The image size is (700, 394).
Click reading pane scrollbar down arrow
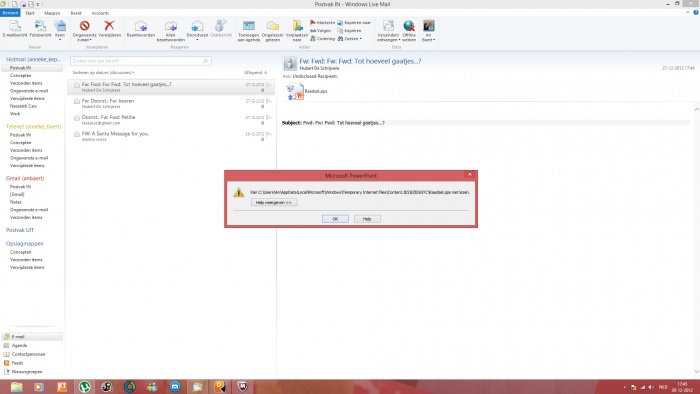tap(696, 372)
